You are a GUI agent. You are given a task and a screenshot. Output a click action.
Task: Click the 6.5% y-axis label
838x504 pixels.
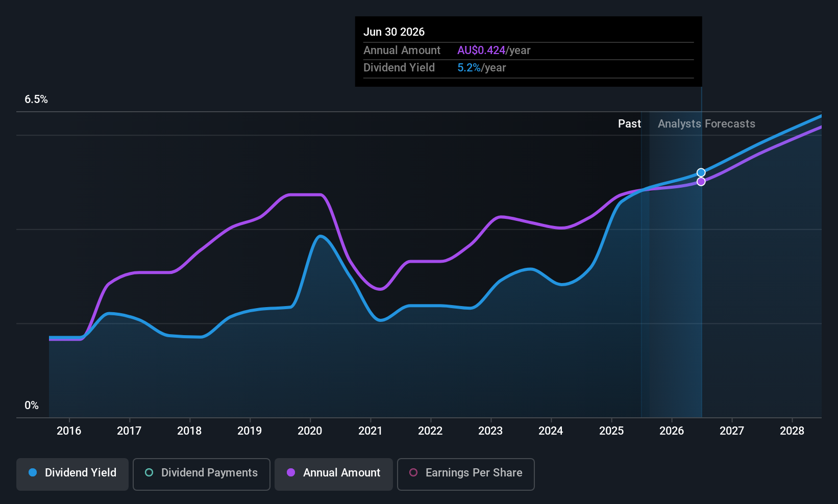36,99
